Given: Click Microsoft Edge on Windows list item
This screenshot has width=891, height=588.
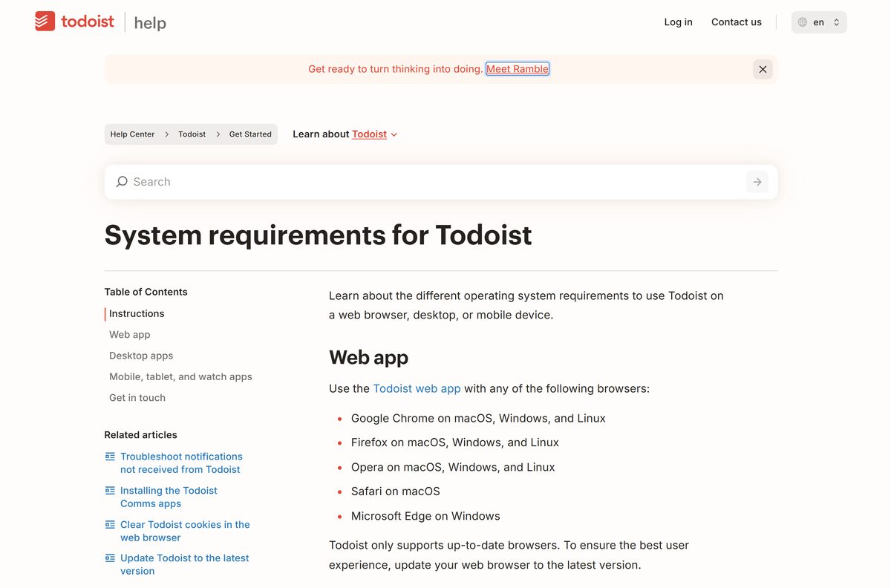Looking at the screenshot, I should coord(425,516).
